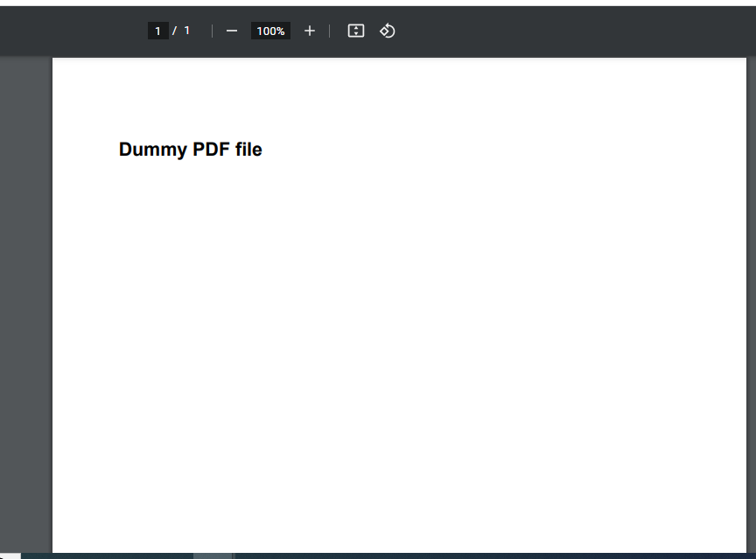Rotate the document counterclockwise

coord(388,31)
